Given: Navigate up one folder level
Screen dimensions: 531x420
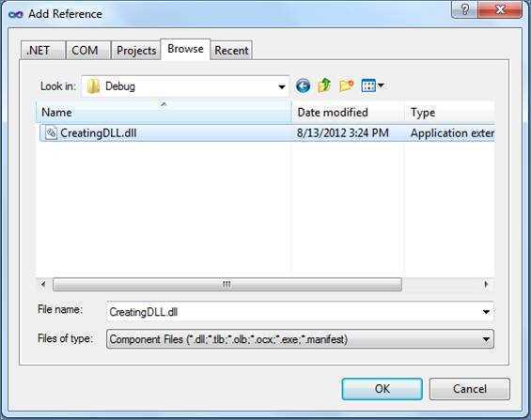Looking at the screenshot, I should (x=324, y=86).
